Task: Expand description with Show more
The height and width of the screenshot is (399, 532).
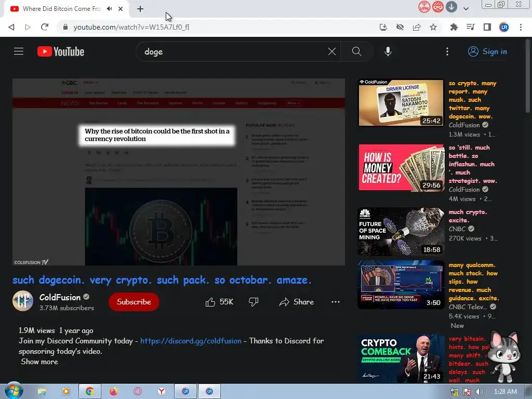Action: tap(39, 362)
